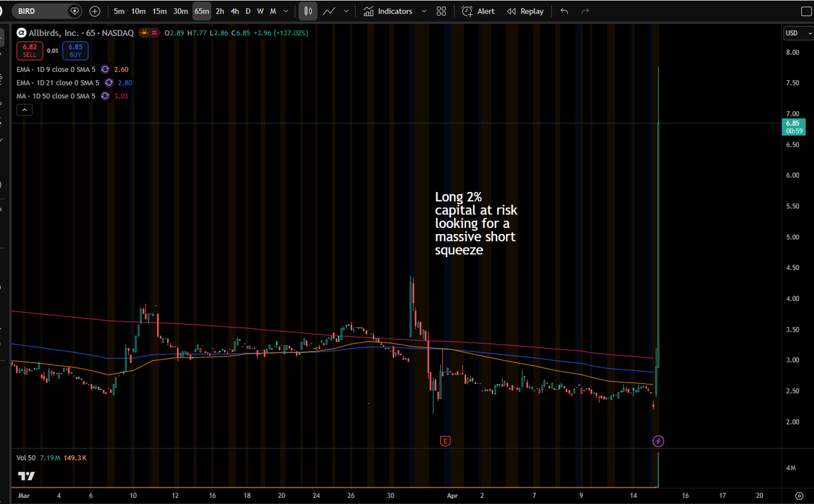Click the plus icon to add a comparison symbol
This screenshot has height=504, width=814.
coord(94,11)
